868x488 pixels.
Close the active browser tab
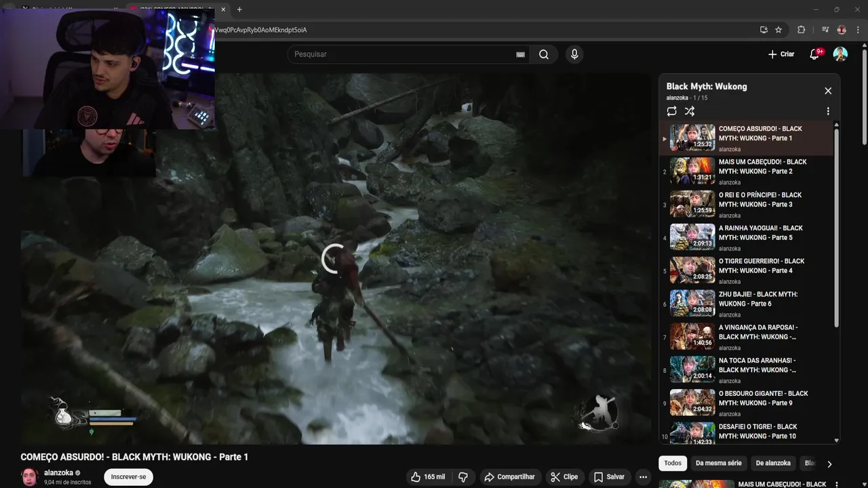coord(223,9)
